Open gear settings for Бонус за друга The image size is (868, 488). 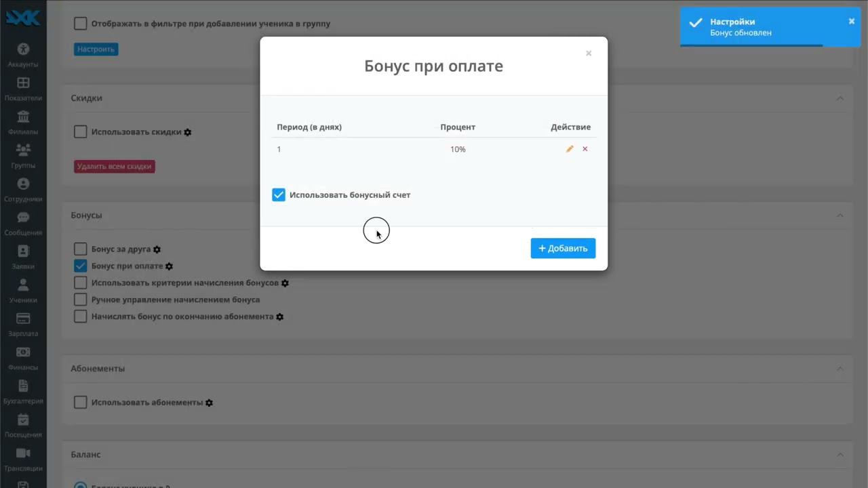point(157,249)
